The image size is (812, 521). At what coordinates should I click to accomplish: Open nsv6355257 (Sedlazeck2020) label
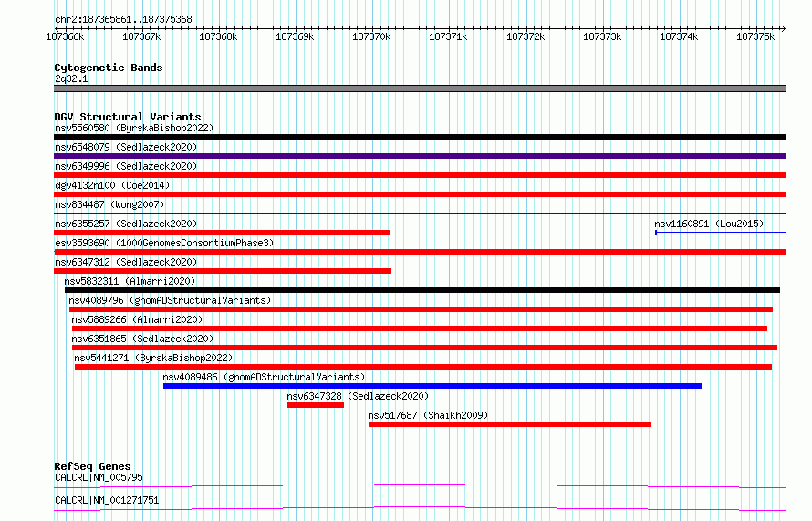pos(126,224)
